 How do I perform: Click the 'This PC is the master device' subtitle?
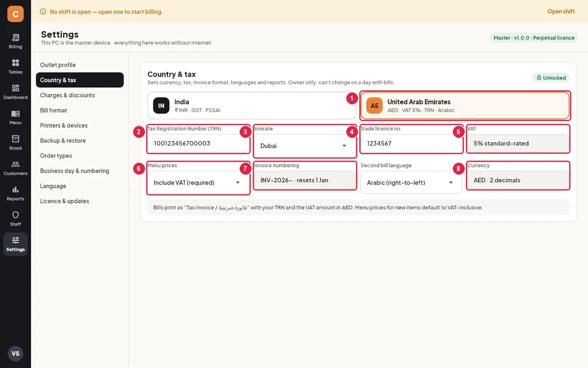click(126, 43)
